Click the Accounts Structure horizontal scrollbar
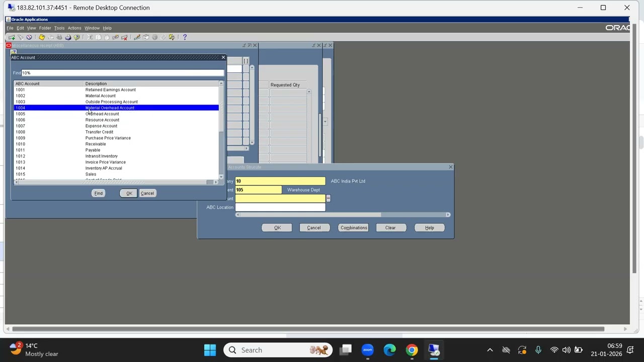 click(342, 215)
